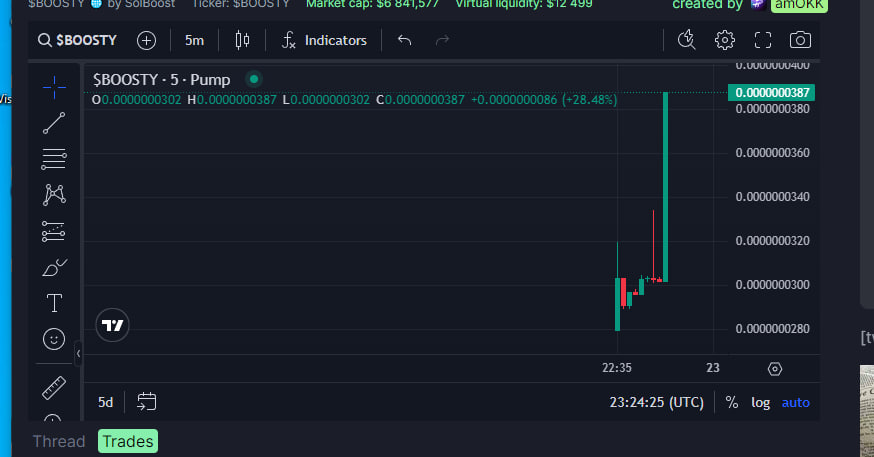
Task: Open the Indicators menu
Action: tap(324, 40)
